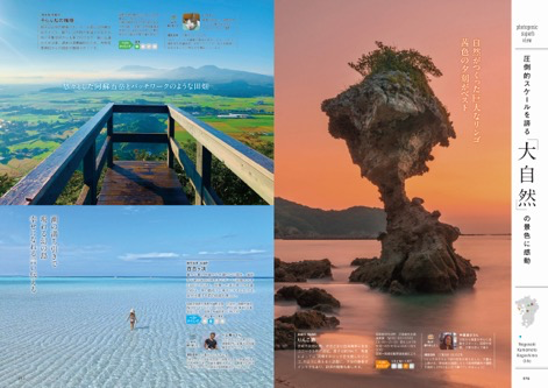
Task: Click the woman walking in the shallow sea
Action: (x=132, y=319)
